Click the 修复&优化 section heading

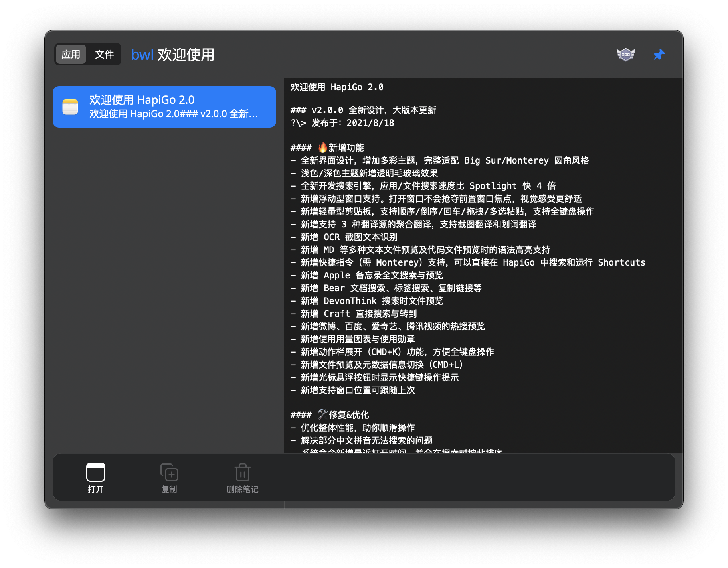[x=330, y=415]
